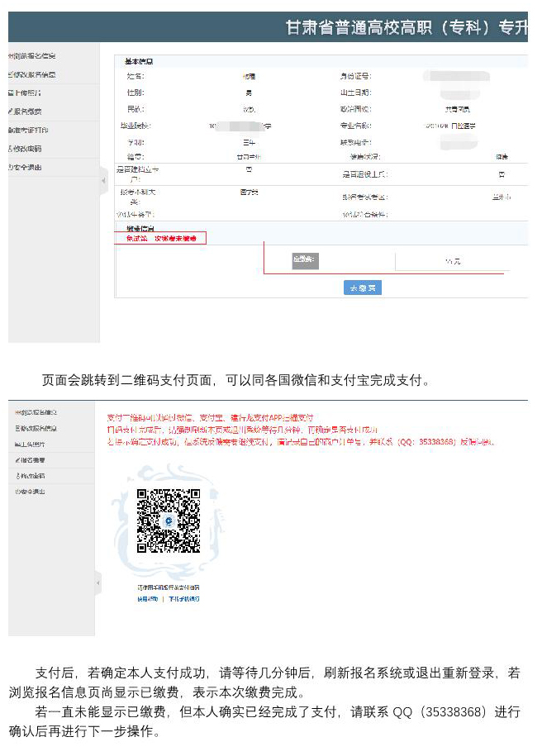Screen dimensions: 542x756
Task: Open 上传照片 in the QR payment page sidebar
Action: click(x=30, y=445)
